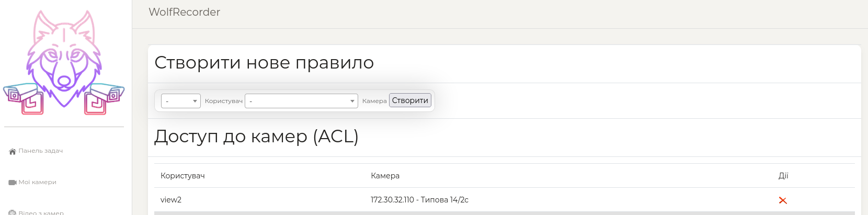Screen dimensions: 868x215
Task: Click the camera icon beside Мої камери
Action: click(13, 183)
